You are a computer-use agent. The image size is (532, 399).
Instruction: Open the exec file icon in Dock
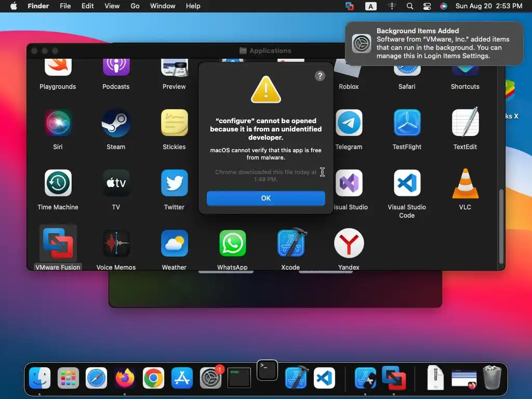tap(239, 378)
